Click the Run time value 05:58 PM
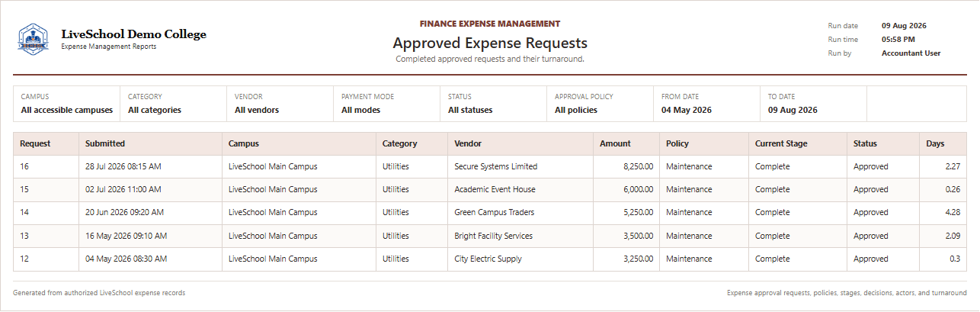This screenshot has height=312, width=980. 898,40
